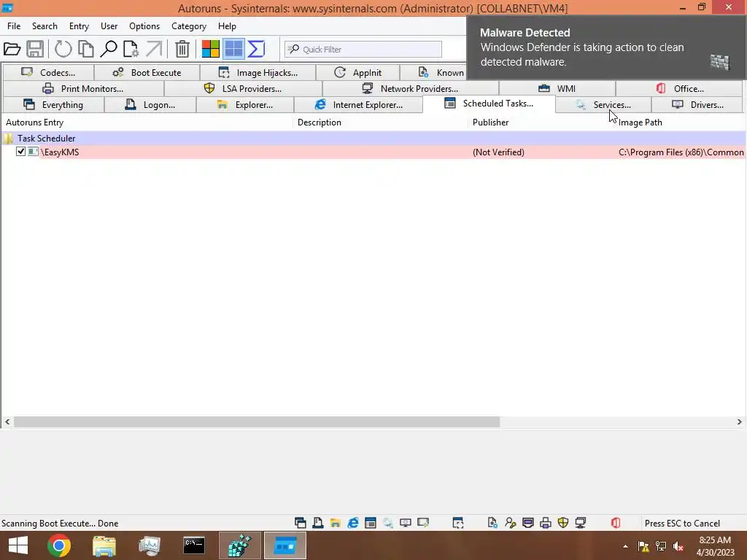Click the Jump to Entry arrow icon
The width and height of the screenshot is (747, 560).
coord(154,49)
